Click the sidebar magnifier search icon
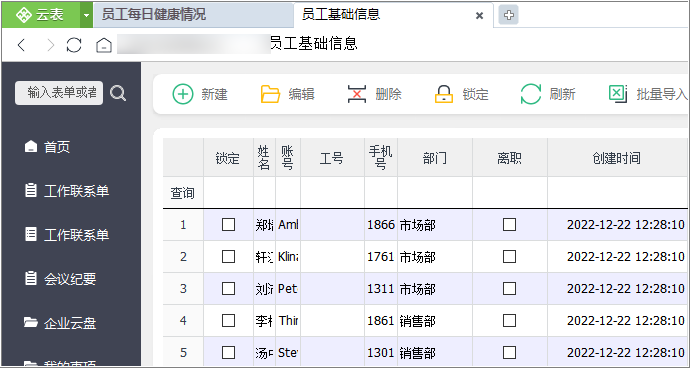Screen dimensions: 690x368 point(118,93)
